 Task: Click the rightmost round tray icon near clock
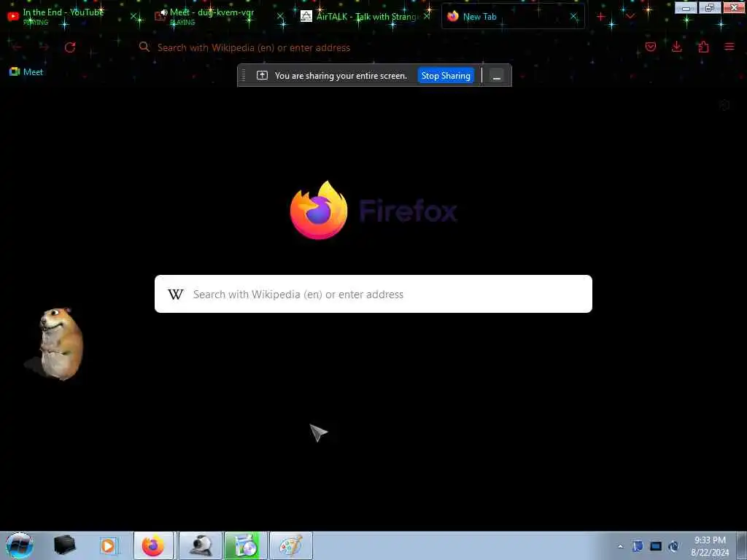pos(673,546)
